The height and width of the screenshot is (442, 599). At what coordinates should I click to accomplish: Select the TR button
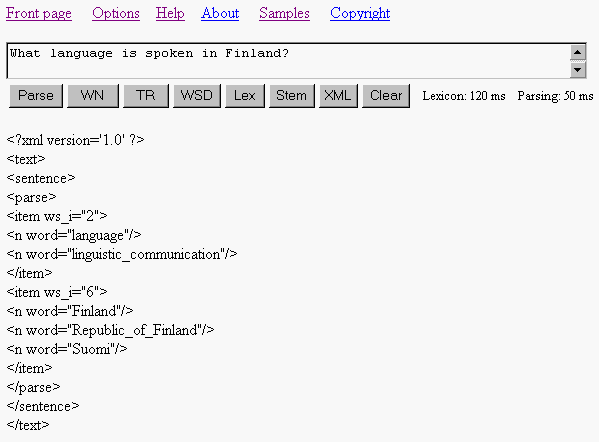pos(146,96)
